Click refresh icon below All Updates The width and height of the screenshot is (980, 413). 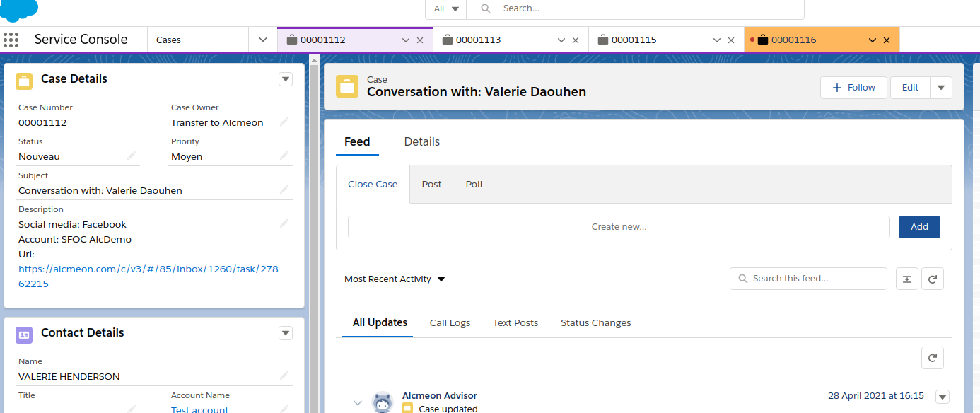pos(933,358)
